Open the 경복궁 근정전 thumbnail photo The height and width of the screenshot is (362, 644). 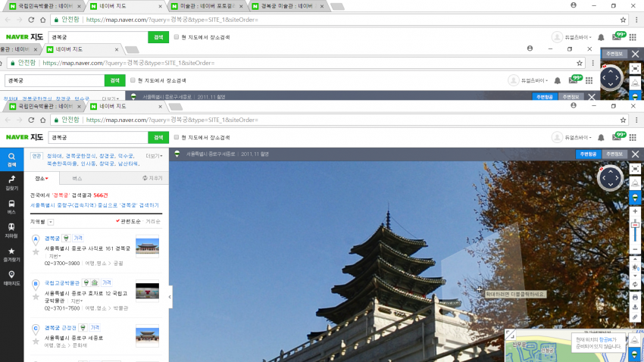tap(147, 335)
